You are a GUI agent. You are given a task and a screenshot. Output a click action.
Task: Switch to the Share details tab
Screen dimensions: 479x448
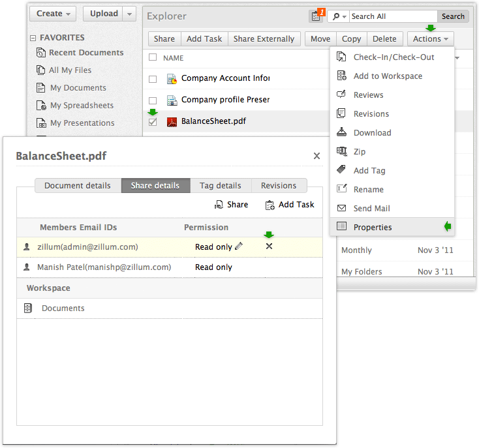tap(155, 186)
